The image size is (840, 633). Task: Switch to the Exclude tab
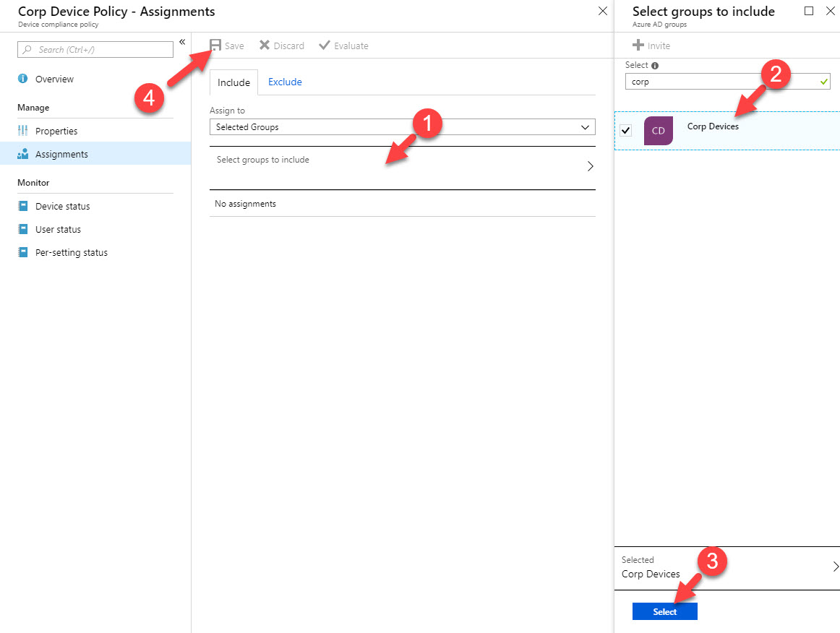285,82
